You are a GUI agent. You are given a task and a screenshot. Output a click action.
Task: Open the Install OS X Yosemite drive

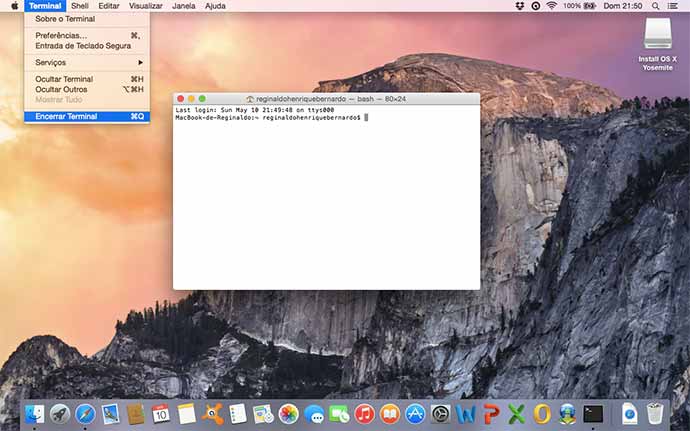(x=657, y=37)
